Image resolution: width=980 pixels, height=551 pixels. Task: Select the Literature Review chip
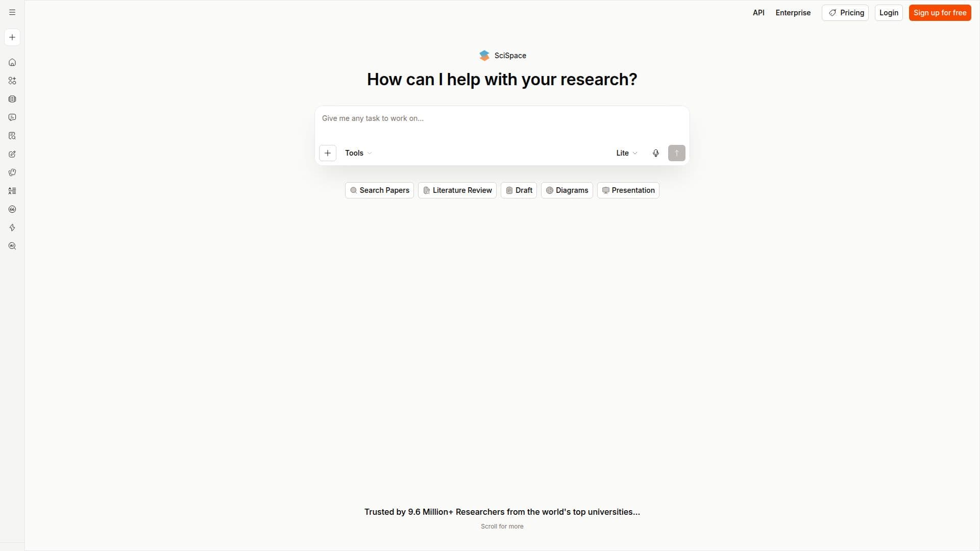[x=457, y=190]
